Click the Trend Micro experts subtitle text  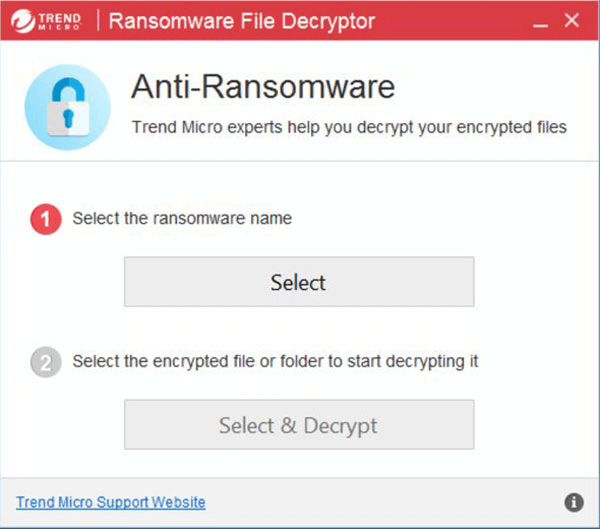pyautogui.click(x=349, y=127)
